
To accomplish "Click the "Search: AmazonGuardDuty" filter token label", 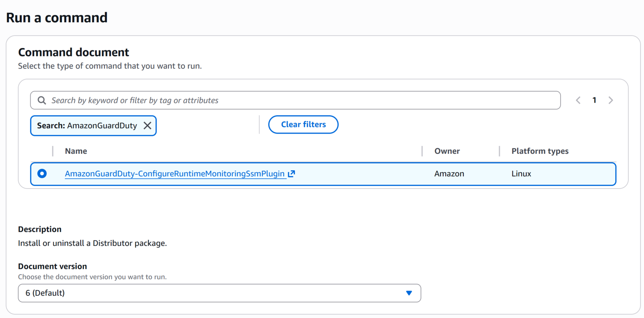I will (87, 126).
